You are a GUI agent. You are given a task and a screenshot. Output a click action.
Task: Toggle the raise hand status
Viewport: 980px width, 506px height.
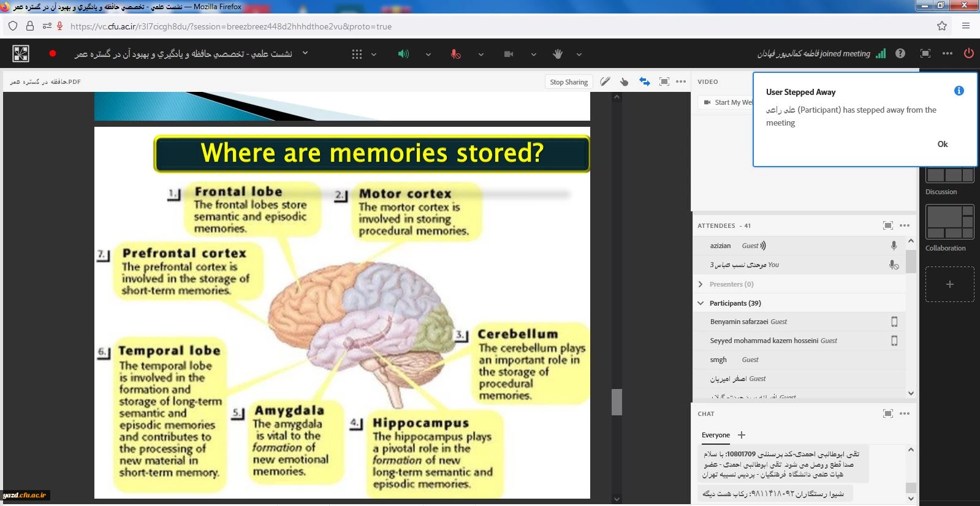click(557, 54)
